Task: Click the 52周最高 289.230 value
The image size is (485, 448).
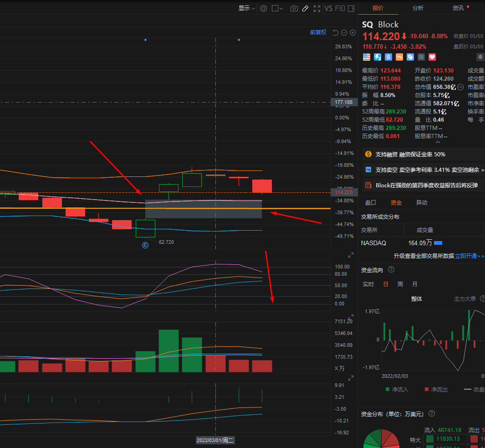Action: coord(396,112)
